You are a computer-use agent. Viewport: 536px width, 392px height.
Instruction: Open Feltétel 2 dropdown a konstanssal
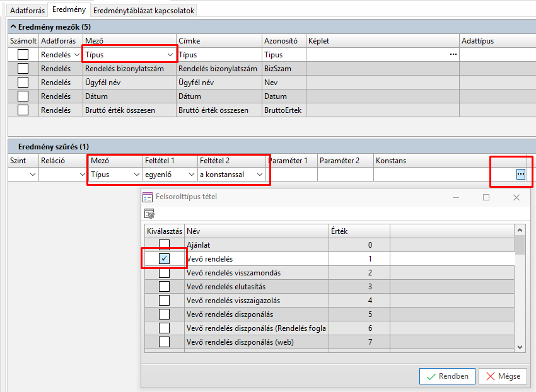(x=260, y=175)
